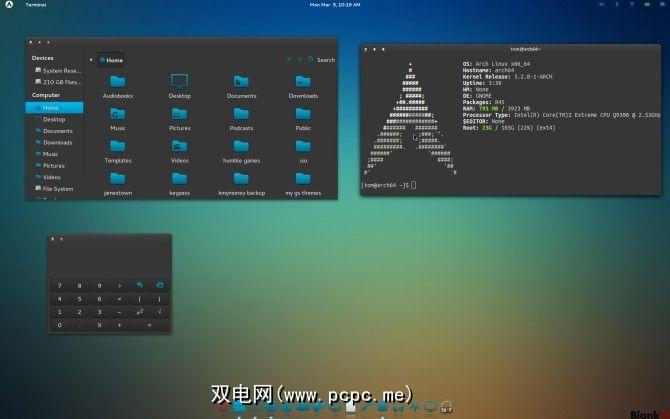Select Home in the sidebar
Screen dimensions: 670x419
[55, 108]
